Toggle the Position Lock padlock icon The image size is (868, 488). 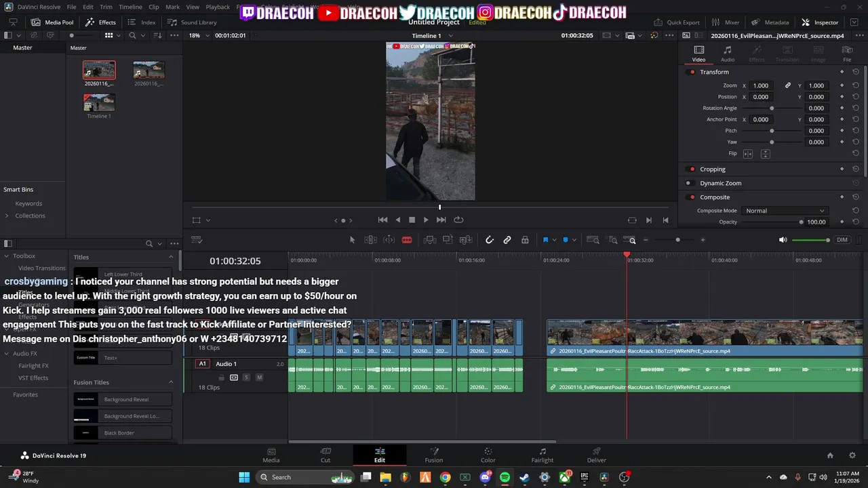click(x=525, y=240)
